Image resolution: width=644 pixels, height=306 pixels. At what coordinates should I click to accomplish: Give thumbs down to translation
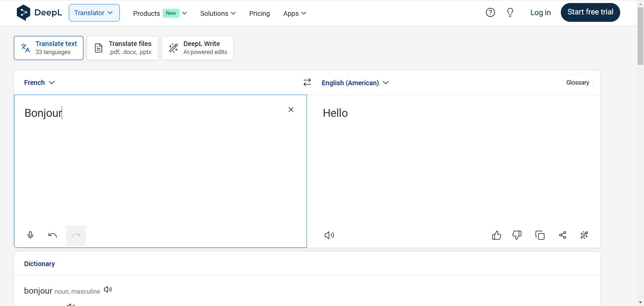[x=517, y=235]
